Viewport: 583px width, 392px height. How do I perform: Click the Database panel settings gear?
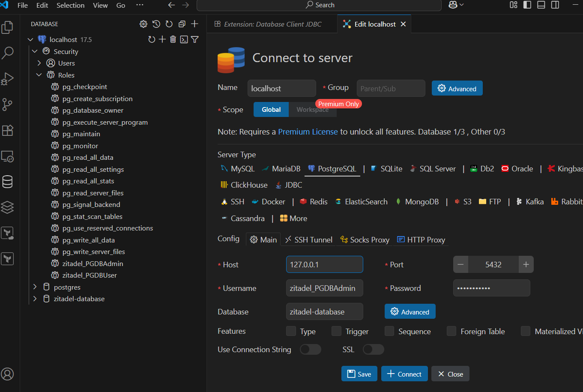click(x=144, y=24)
